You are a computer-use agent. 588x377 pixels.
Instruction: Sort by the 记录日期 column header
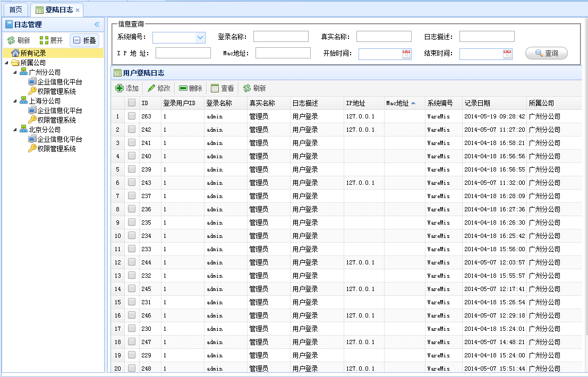point(494,103)
